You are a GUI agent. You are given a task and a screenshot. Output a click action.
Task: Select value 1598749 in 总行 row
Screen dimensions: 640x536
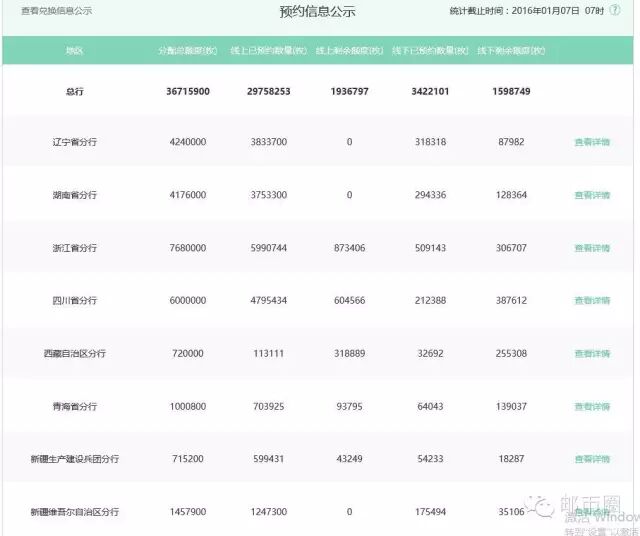(x=511, y=91)
